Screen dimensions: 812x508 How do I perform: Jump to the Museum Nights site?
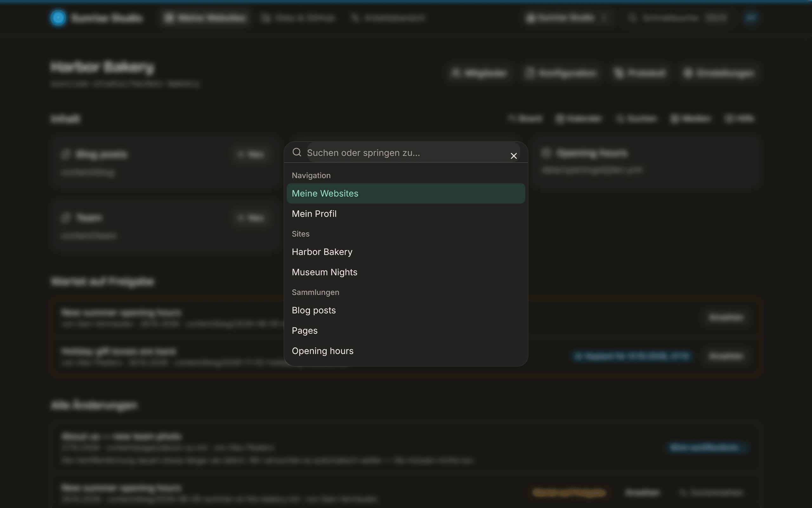click(x=406, y=272)
